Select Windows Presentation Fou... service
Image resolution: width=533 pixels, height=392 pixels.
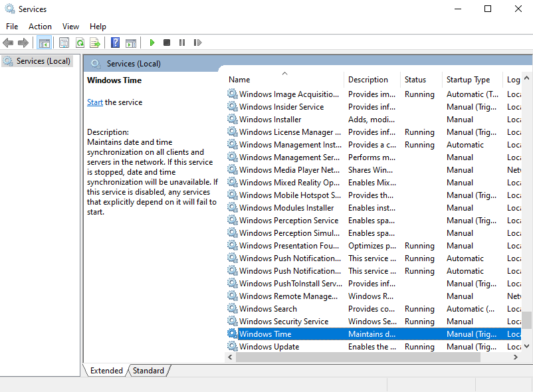pos(289,246)
